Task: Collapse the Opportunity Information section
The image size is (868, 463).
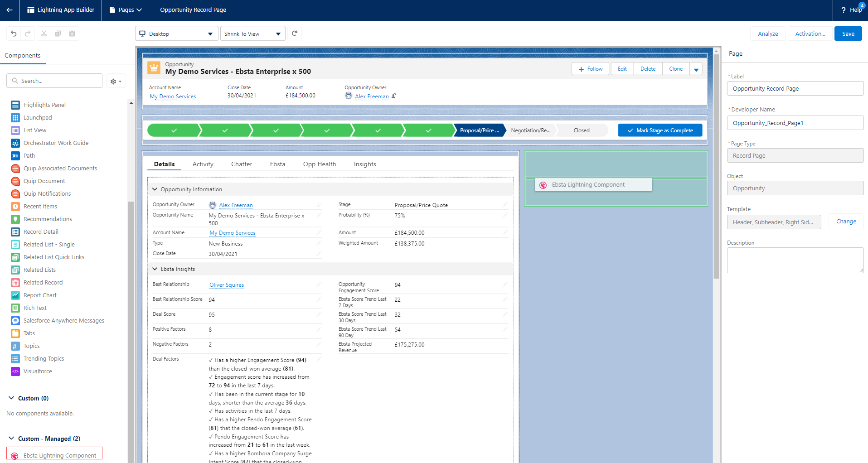Action: [155, 189]
